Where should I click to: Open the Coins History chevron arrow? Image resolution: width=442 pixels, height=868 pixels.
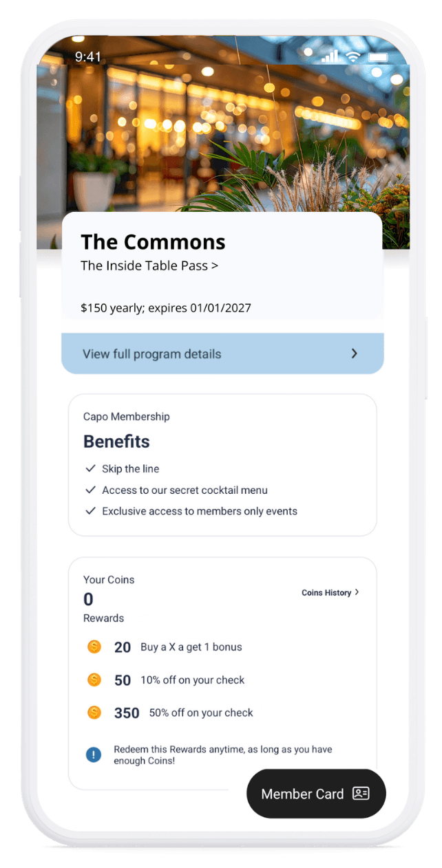coord(357,592)
